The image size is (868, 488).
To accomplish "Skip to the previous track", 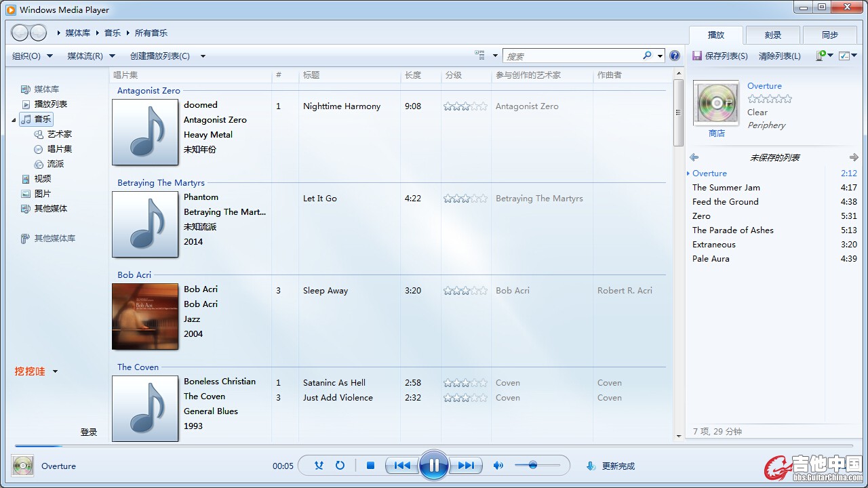I will [402, 466].
